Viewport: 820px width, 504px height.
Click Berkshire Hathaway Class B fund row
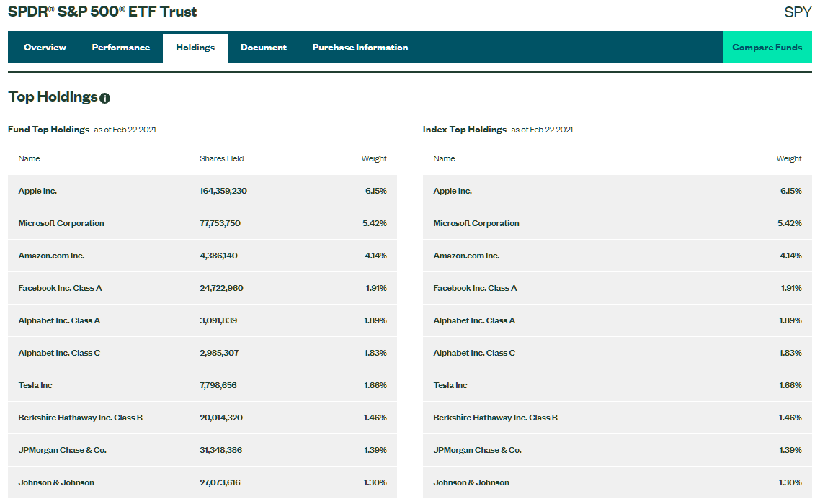point(80,418)
